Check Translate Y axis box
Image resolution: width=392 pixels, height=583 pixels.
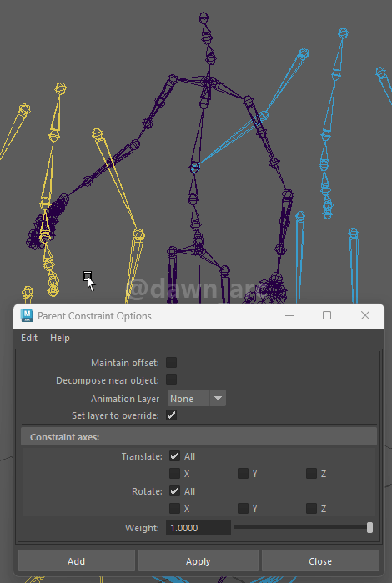[243, 473]
